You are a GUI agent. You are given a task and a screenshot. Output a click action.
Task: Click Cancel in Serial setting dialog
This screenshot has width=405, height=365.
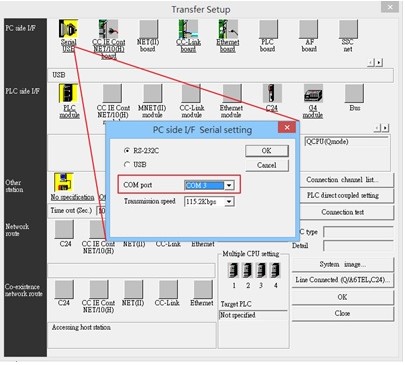pos(267,165)
